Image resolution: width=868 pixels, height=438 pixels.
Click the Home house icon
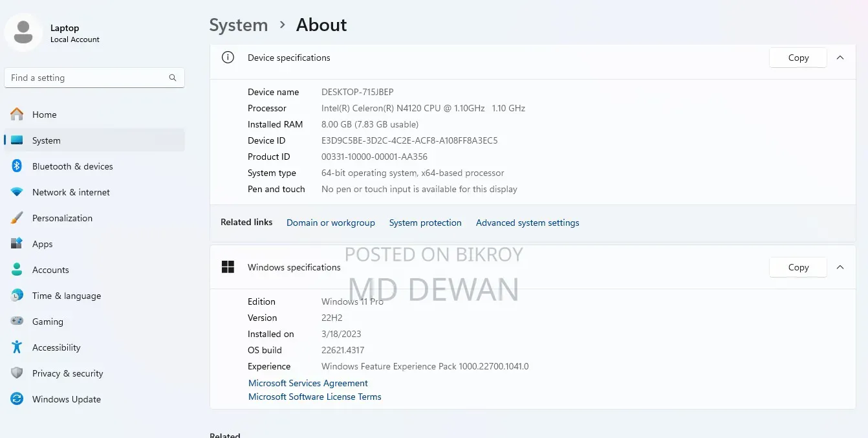tap(17, 115)
